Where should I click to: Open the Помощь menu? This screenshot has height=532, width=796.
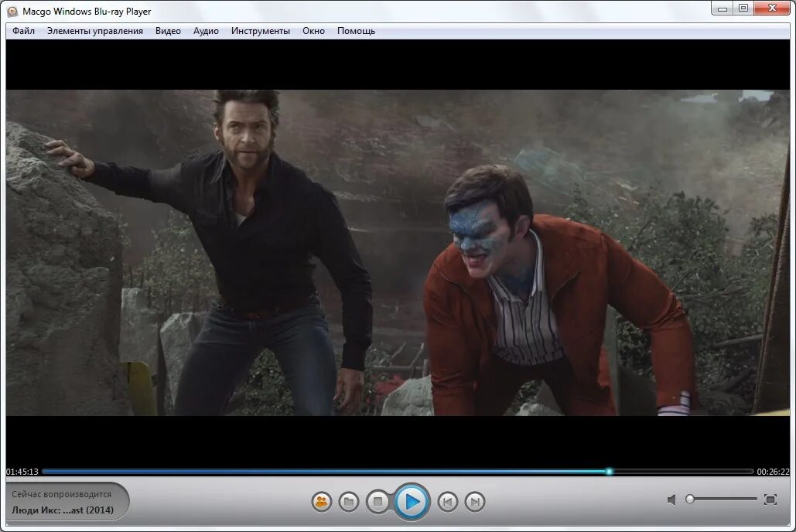point(356,31)
